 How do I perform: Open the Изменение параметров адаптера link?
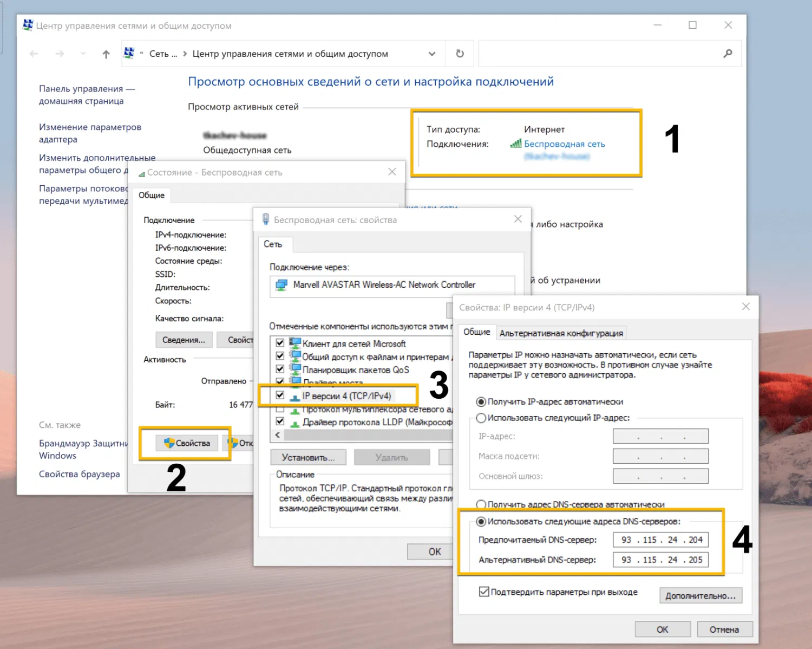[x=90, y=133]
